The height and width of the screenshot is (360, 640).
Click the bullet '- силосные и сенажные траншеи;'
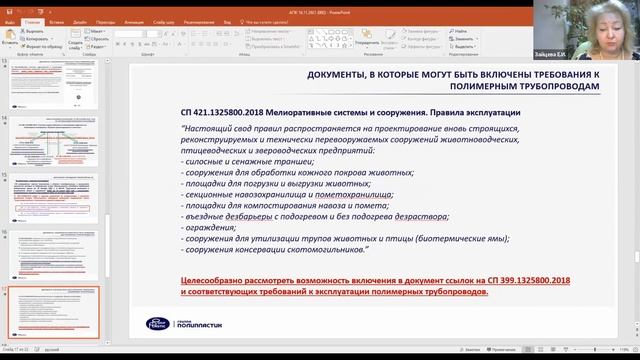(247, 161)
